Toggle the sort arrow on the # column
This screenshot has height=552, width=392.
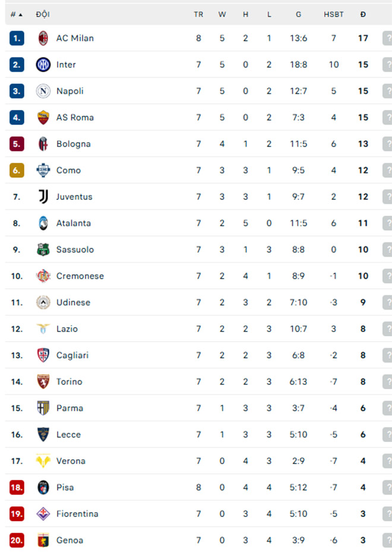[x=17, y=13]
